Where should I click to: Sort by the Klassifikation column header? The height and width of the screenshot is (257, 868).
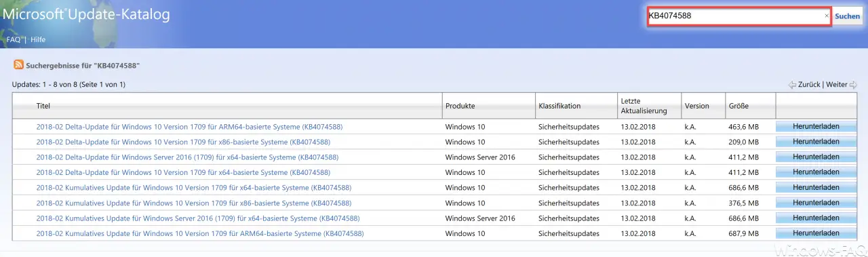click(559, 106)
